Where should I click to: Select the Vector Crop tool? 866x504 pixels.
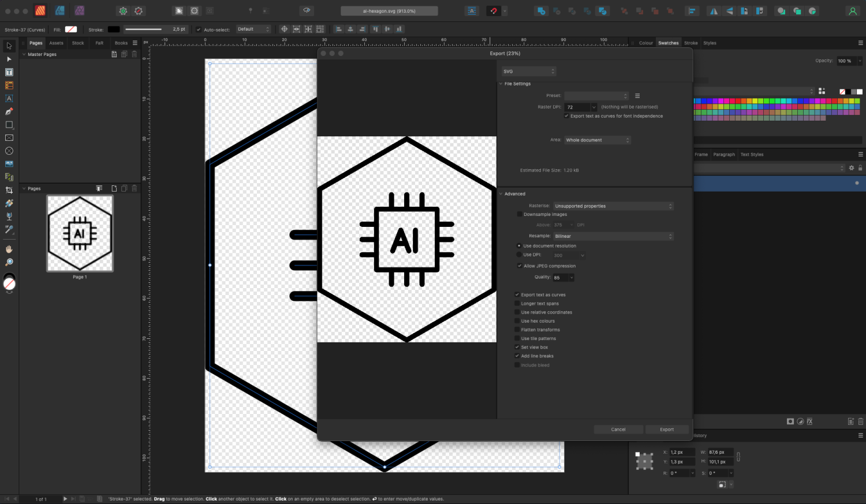[x=9, y=189]
